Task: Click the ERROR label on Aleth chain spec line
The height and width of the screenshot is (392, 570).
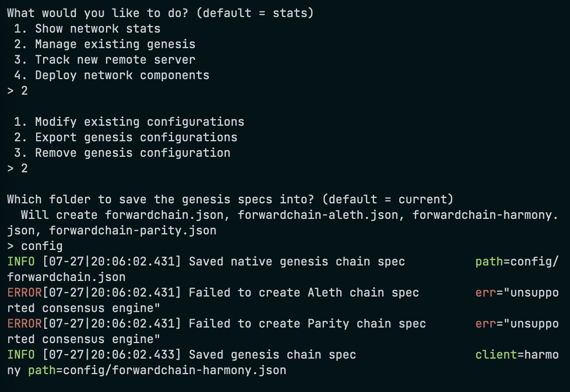Action: [24, 293]
